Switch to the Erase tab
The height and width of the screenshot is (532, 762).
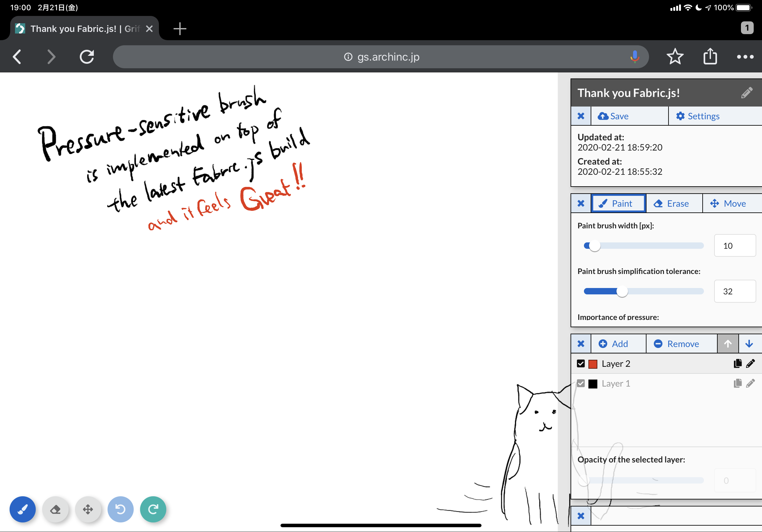(674, 203)
